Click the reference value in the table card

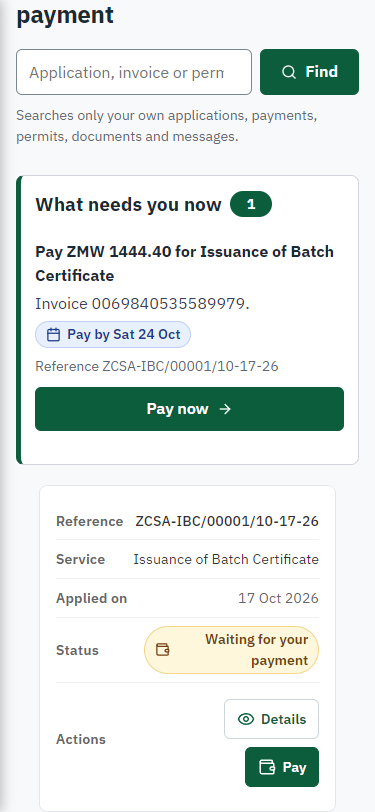[227, 521]
